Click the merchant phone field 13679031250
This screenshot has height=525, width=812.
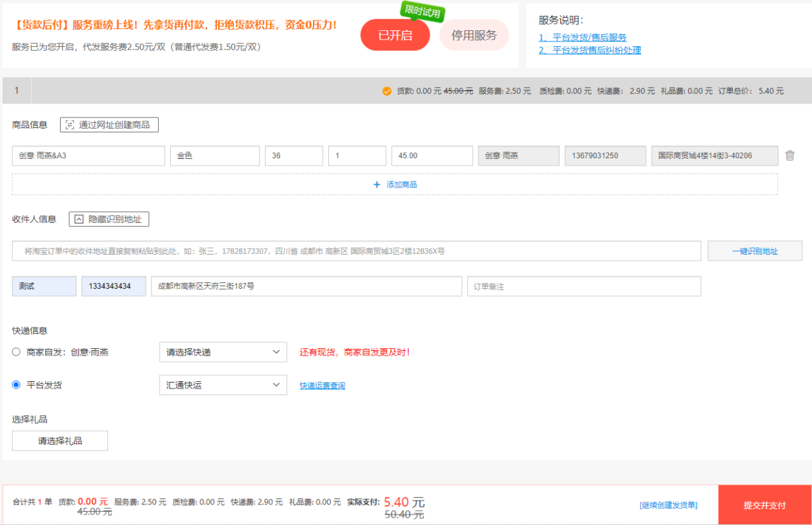[606, 156]
